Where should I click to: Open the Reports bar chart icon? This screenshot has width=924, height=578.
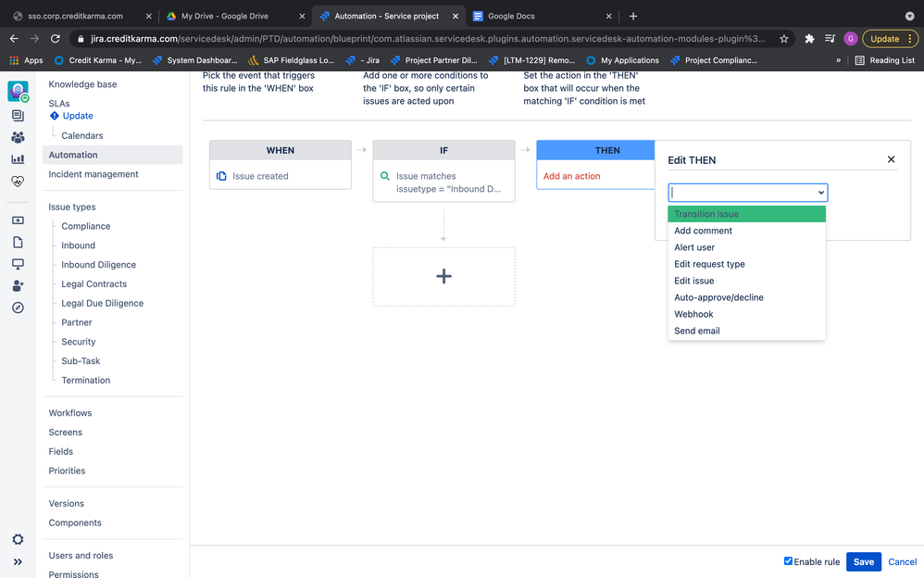coord(18,159)
